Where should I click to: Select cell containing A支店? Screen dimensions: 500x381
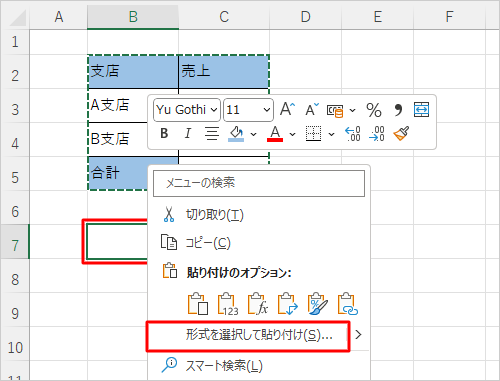pos(118,105)
